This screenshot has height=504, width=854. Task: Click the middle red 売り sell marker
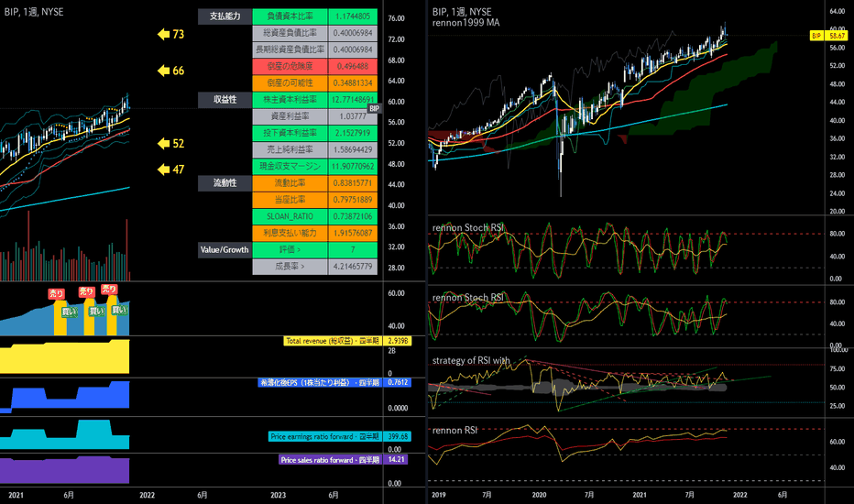[86, 291]
